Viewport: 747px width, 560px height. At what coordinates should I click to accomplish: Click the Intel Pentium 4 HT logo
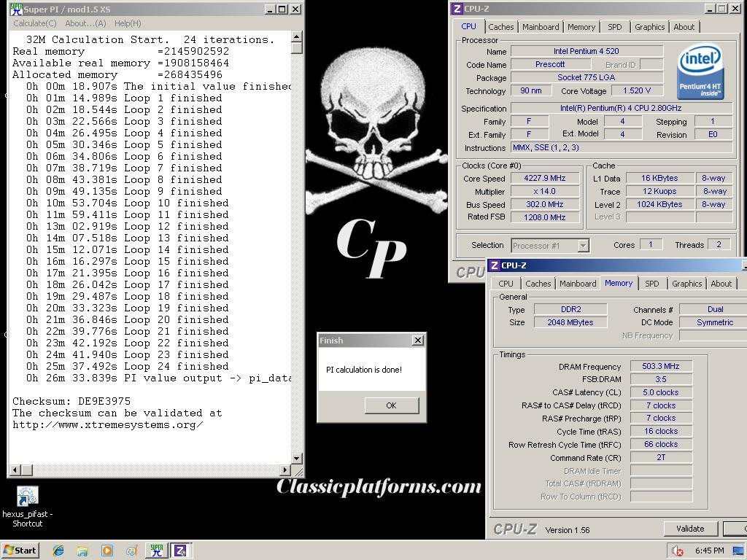click(x=700, y=72)
